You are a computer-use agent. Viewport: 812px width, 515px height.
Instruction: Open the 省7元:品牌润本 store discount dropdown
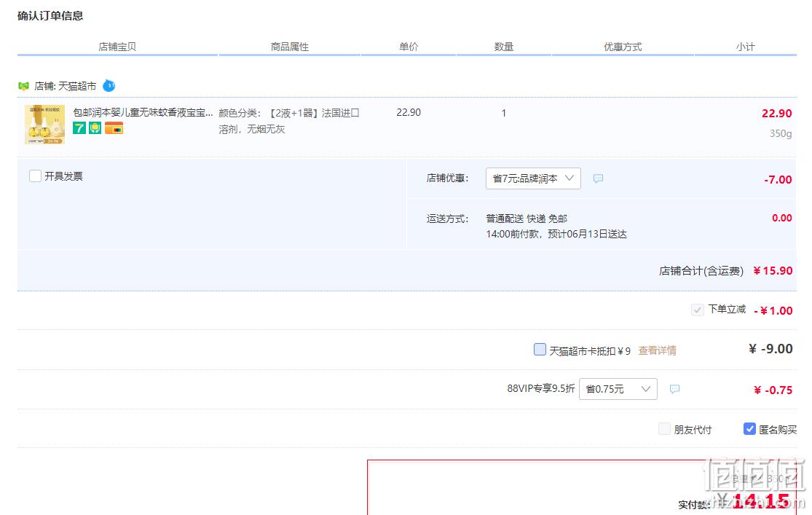(533, 178)
